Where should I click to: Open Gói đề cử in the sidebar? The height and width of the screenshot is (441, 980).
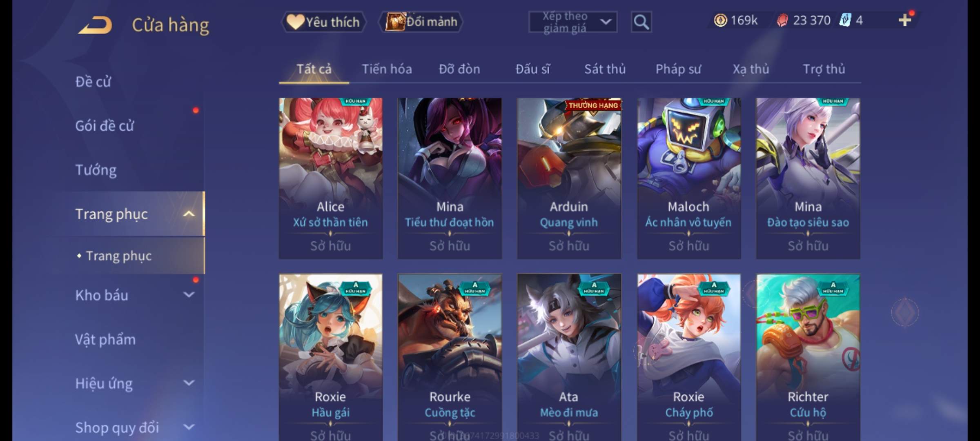(105, 126)
